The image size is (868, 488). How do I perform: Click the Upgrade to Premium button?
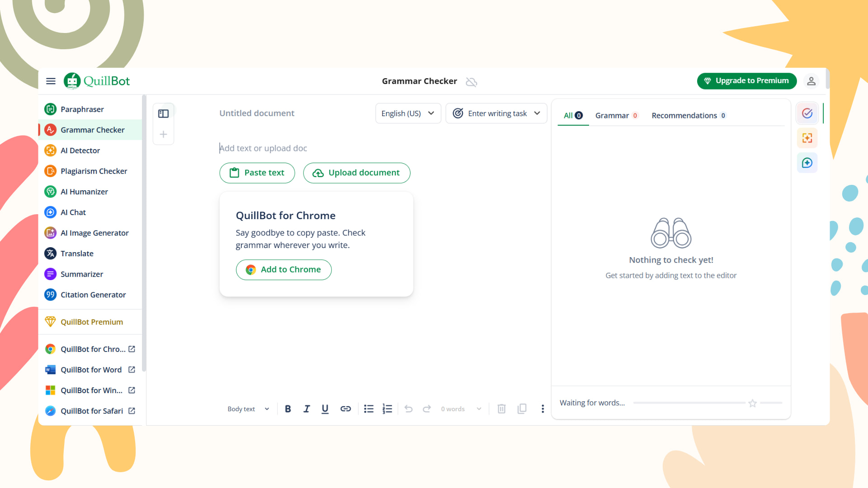click(746, 81)
